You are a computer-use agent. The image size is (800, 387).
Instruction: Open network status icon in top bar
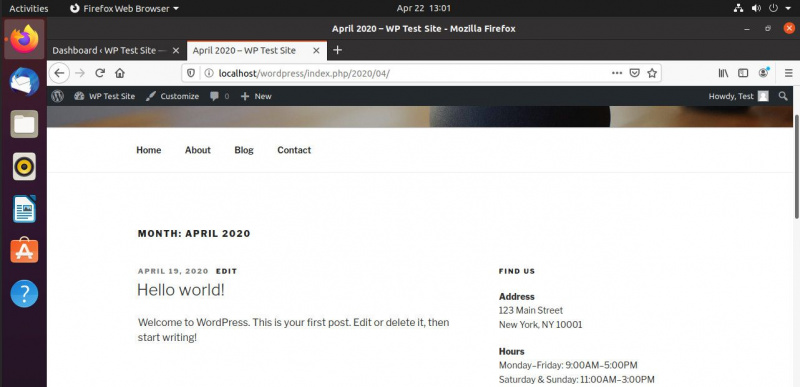[x=738, y=8]
